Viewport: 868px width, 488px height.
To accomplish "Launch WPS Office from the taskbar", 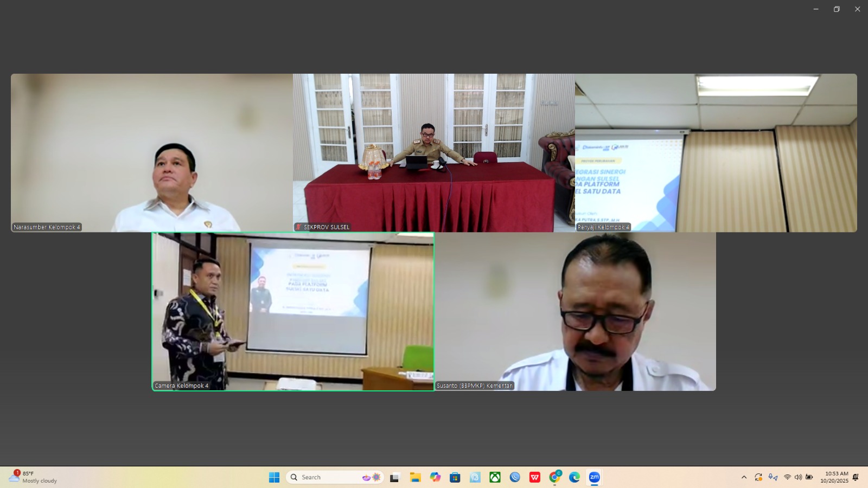I will [x=535, y=477].
